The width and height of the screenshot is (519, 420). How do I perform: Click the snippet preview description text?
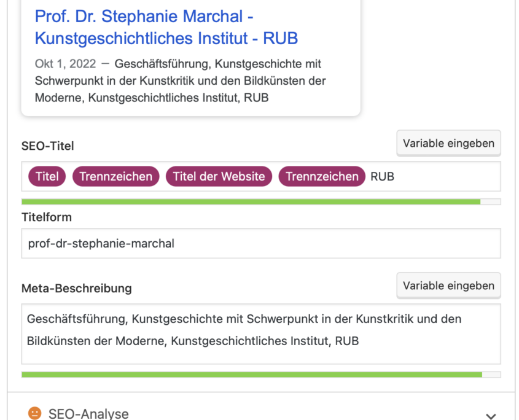coord(181,81)
